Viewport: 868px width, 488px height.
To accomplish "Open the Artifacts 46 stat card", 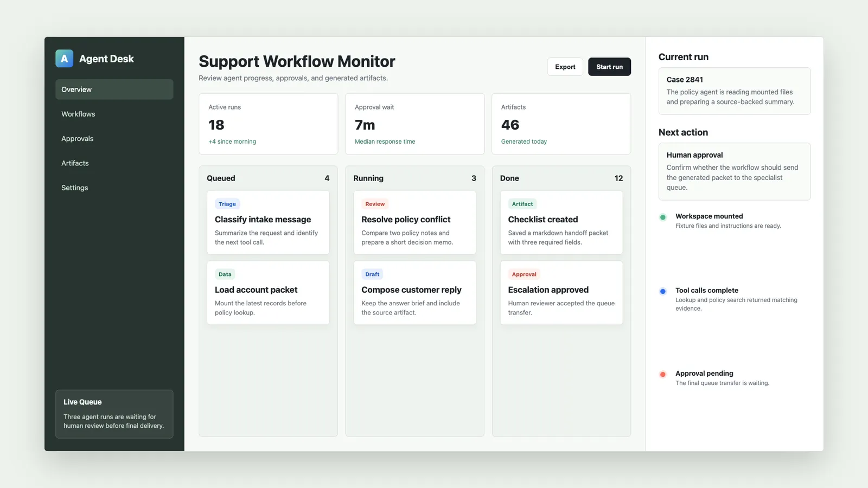I will coord(561,124).
